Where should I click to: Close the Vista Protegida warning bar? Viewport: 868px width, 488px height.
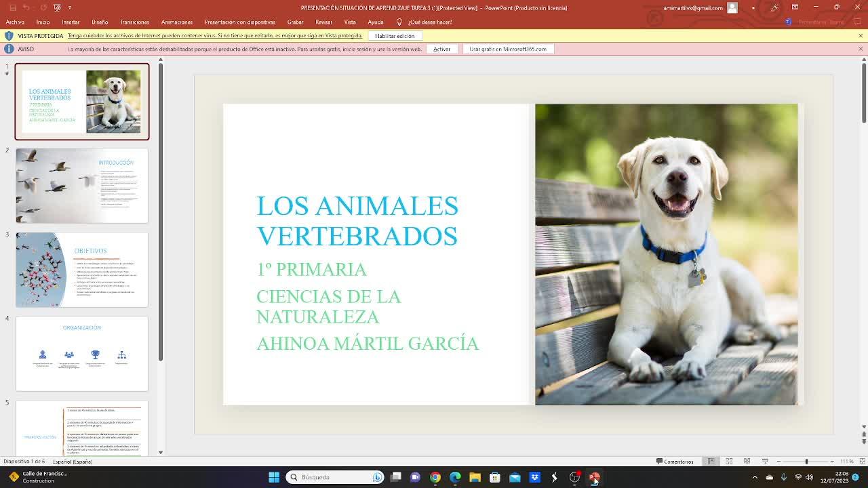861,35
